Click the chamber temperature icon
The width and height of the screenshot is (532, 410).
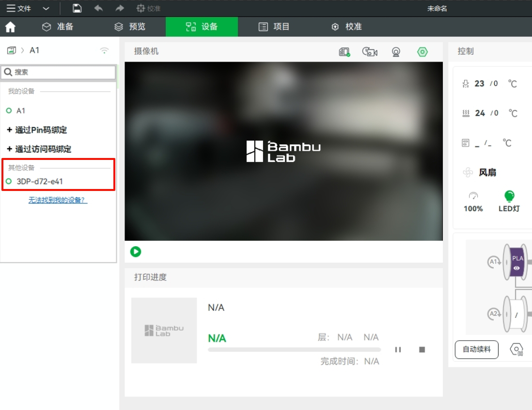click(466, 143)
